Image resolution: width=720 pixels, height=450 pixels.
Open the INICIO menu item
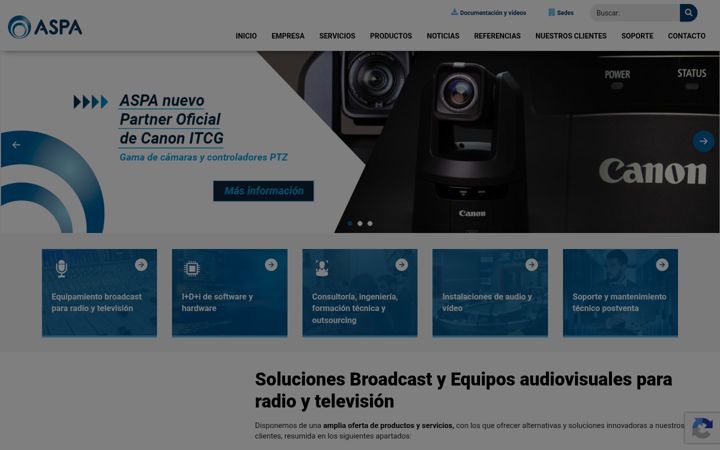[246, 36]
